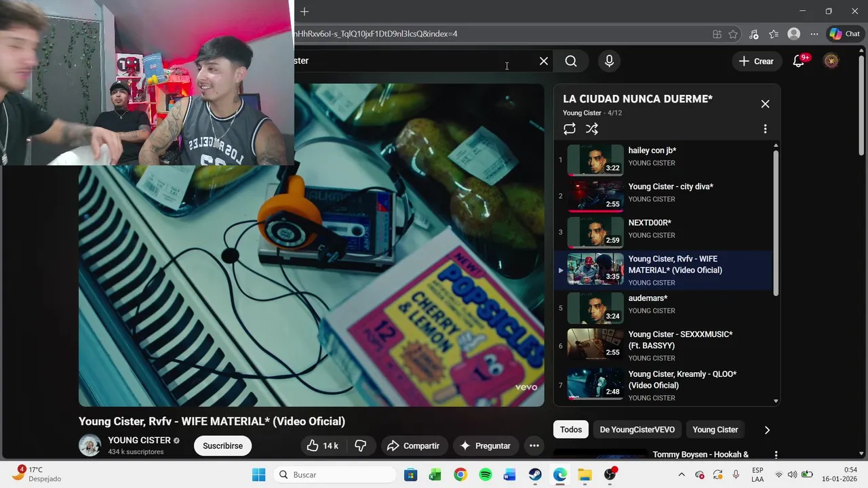868x488 pixels.
Task: Toggle playlist loop
Action: (x=570, y=129)
